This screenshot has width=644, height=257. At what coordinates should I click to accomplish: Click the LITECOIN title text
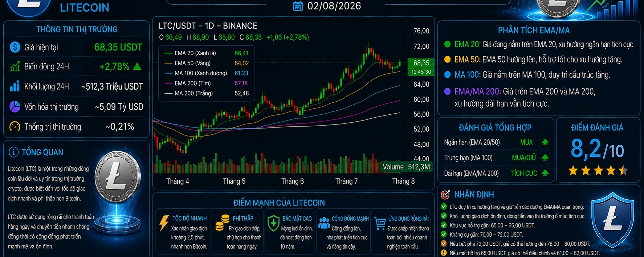pyautogui.click(x=85, y=7)
